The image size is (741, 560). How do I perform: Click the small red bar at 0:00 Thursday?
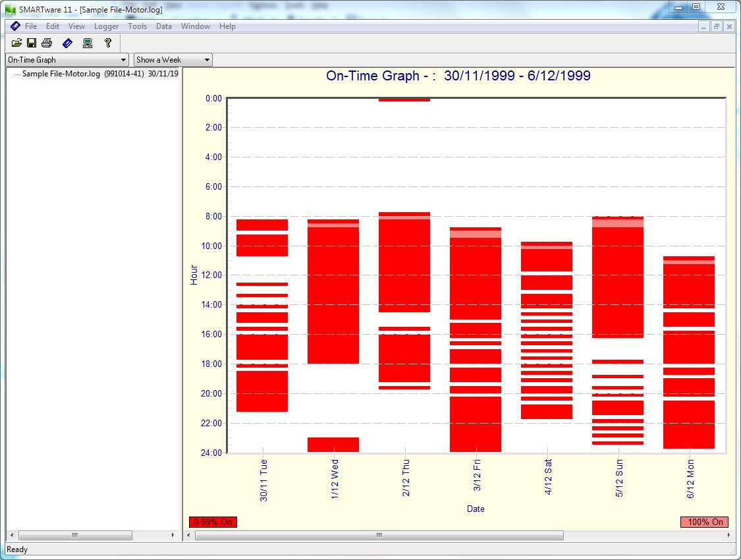pyautogui.click(x=404, y=99)
